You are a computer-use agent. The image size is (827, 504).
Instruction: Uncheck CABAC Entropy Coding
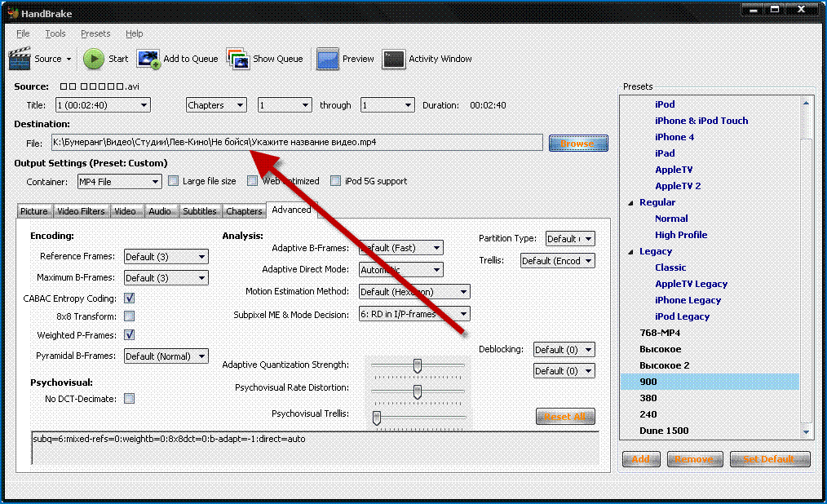[129, 298]
